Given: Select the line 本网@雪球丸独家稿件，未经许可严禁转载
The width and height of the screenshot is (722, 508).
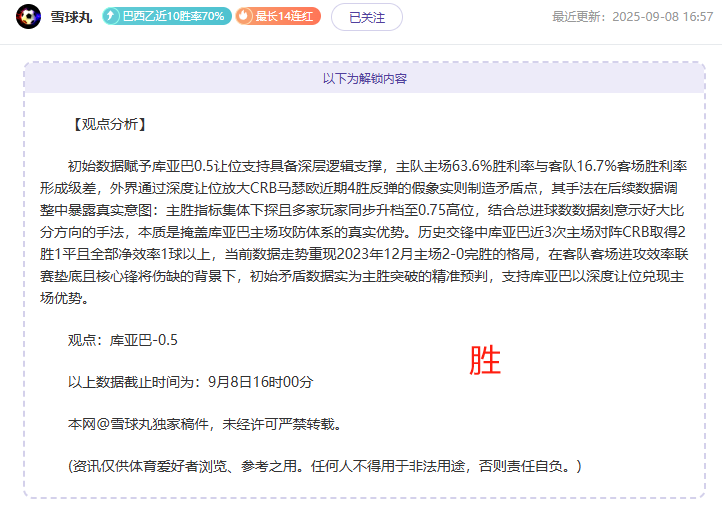Looking at the screenshot, I should pos(205,424).
